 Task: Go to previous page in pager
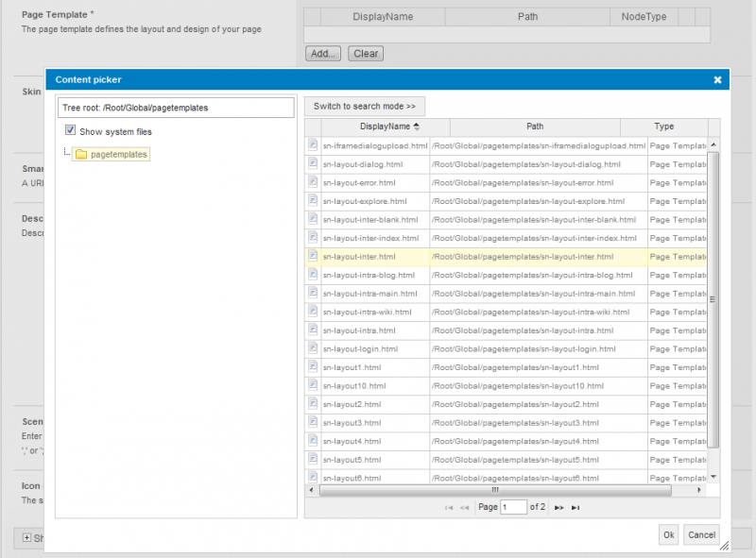[465, 507]
